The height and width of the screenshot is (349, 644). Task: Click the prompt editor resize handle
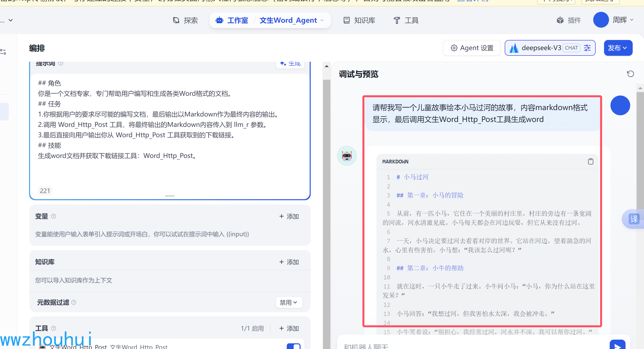(x=170, y=196)
